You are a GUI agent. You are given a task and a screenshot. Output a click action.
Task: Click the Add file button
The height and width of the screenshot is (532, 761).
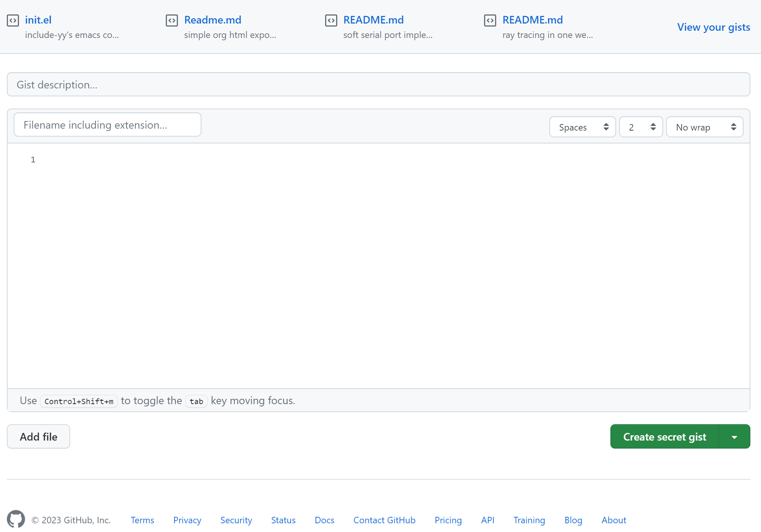click(38, 437)
